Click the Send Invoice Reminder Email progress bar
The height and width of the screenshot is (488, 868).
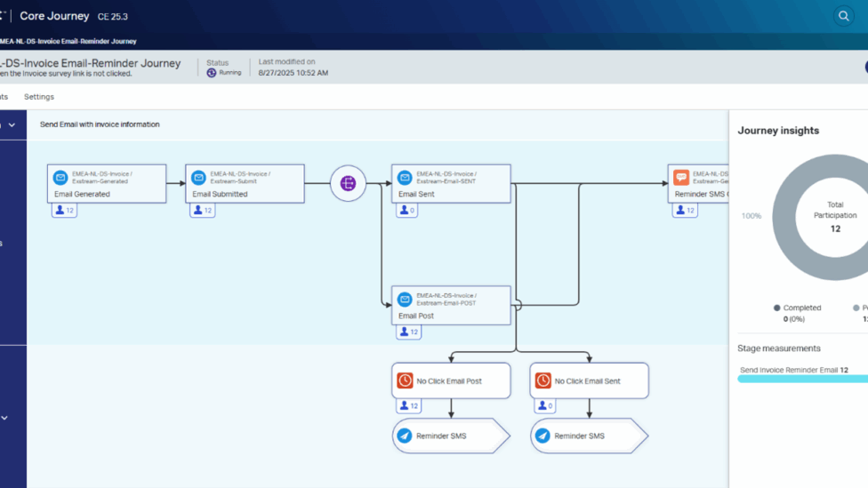point(802,379)
